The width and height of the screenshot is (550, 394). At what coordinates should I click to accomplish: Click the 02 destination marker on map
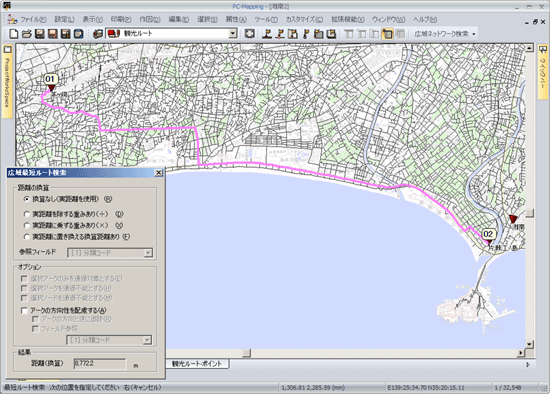(488, 234)
